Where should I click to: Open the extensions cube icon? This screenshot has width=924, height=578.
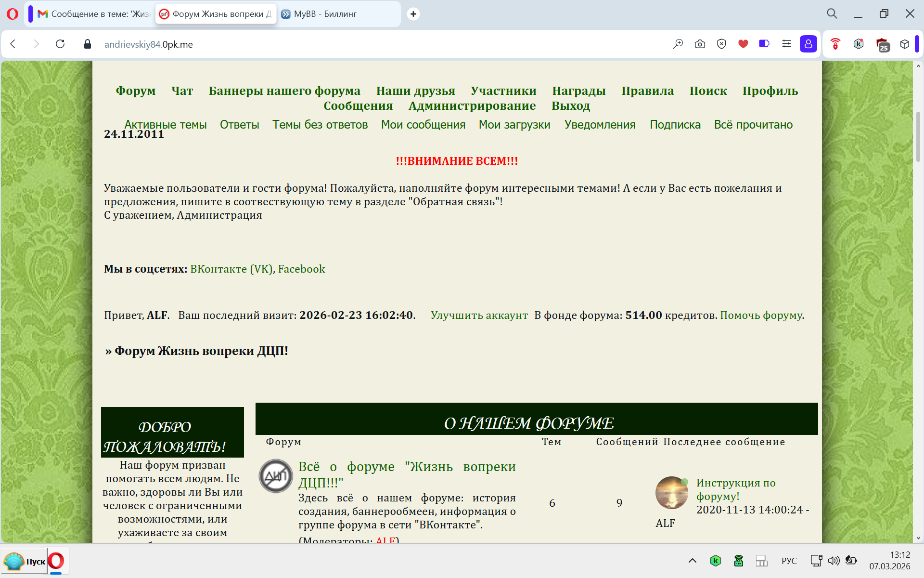905,44
